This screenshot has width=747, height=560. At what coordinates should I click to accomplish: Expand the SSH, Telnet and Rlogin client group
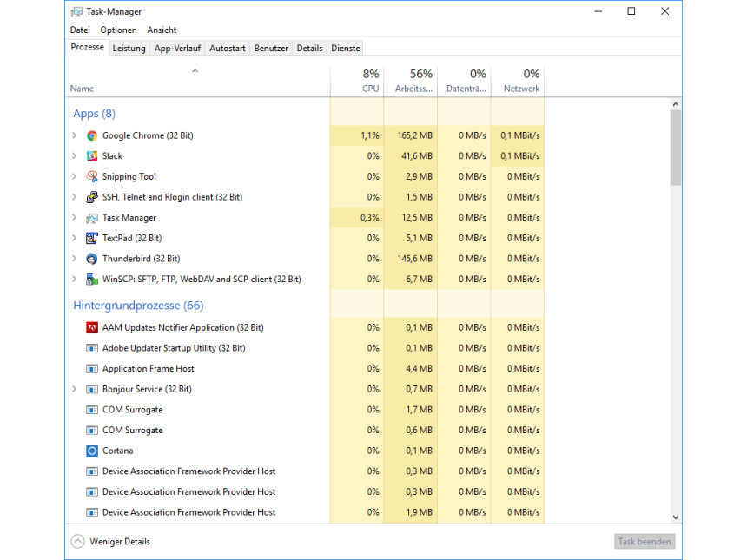point(75,197)
